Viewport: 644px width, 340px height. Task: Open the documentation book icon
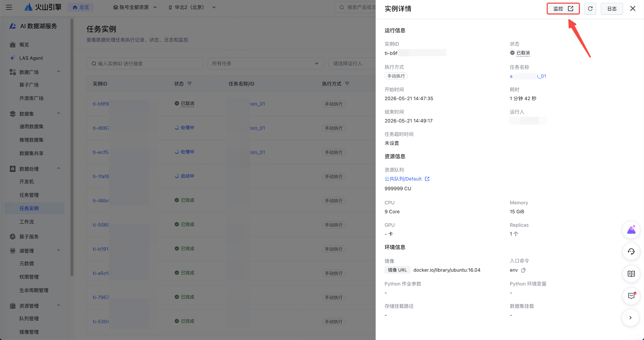631,274
